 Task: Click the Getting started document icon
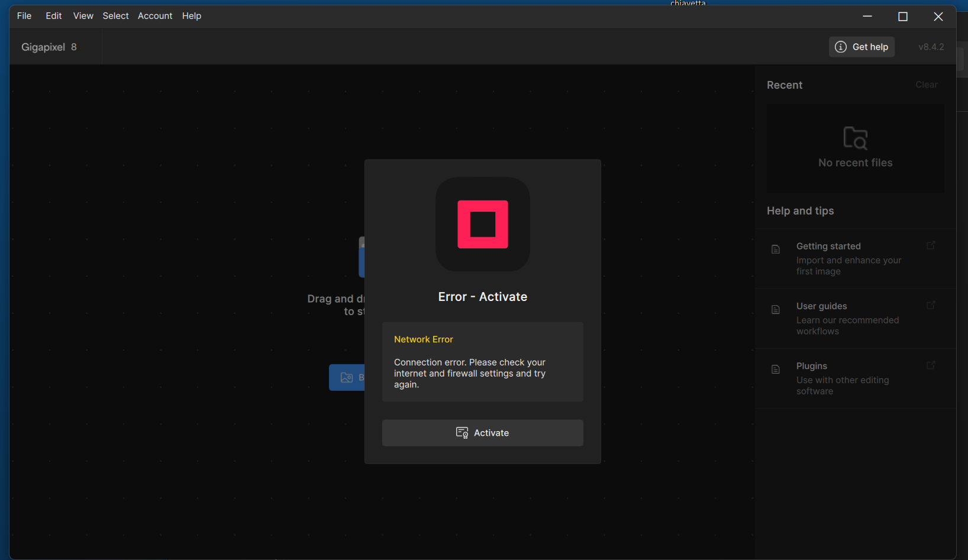click(776, 250)
